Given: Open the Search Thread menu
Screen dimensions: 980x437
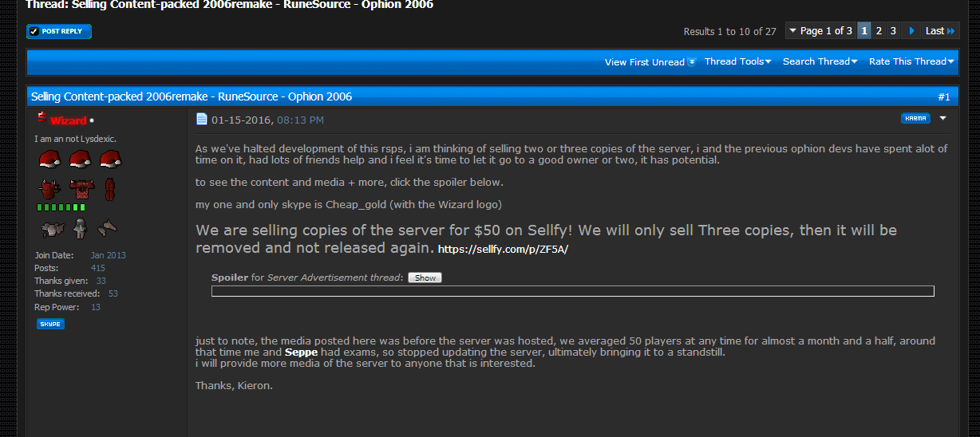Looking at the screenshot, I should tap(820, 61).
